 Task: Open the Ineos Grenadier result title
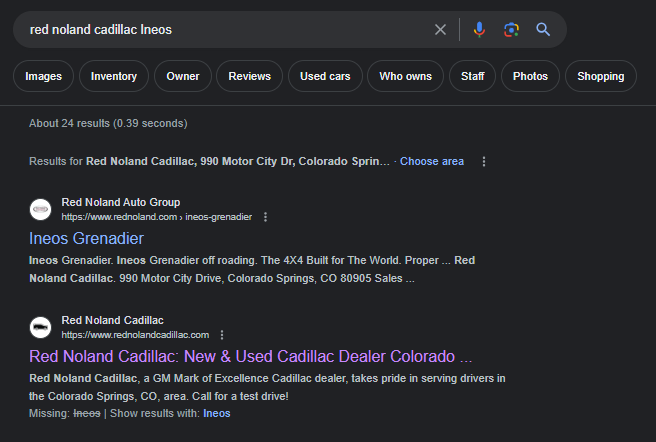[86, 239]
